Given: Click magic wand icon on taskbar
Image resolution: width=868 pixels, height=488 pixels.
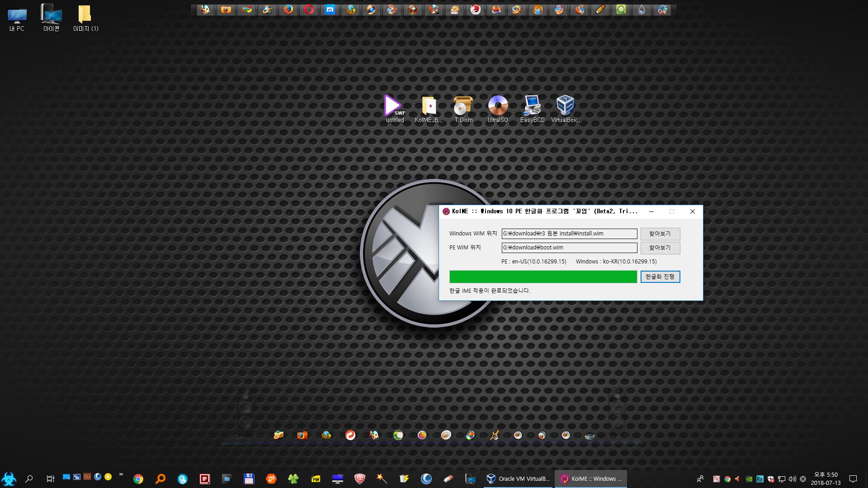Looking at the screenshot, I should (382, 479).
